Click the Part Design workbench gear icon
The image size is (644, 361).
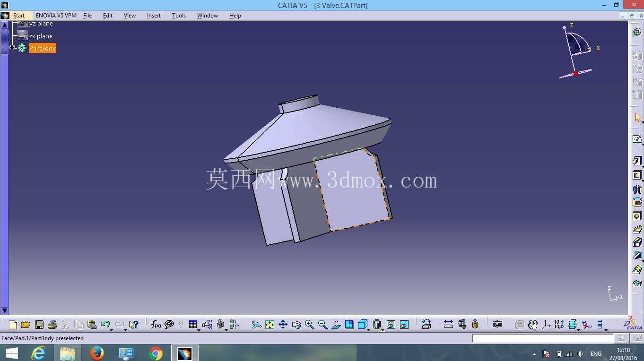tap(637, 32)
